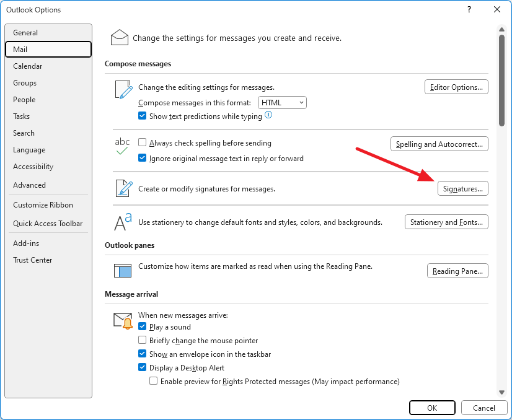Switch to the Calendar options page
Screen dimensions: 512x420
[x=27, y=66]
